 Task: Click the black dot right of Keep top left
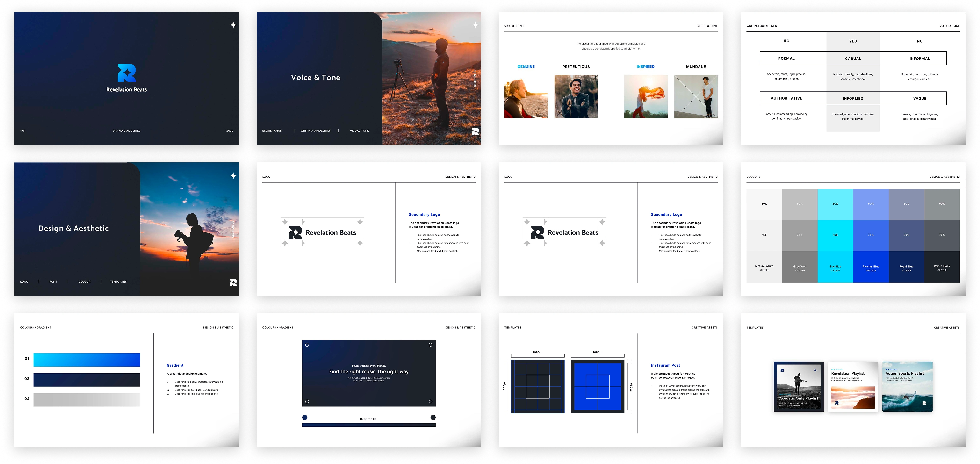point(433,418)
